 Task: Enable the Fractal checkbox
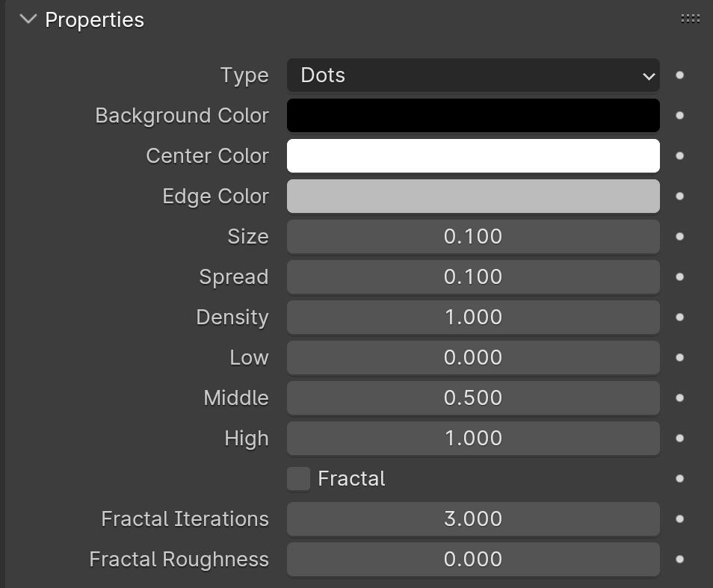pyautogui.click(x=298, y=478)
